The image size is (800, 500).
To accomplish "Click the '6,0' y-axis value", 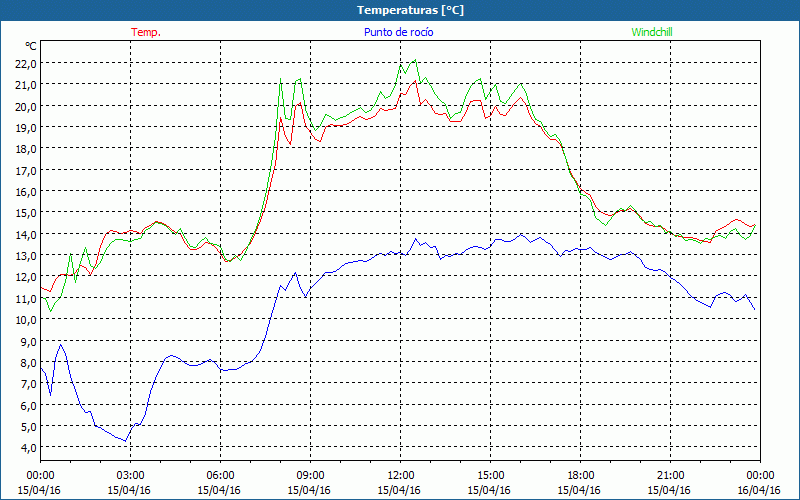I will (x=29, y=405).
